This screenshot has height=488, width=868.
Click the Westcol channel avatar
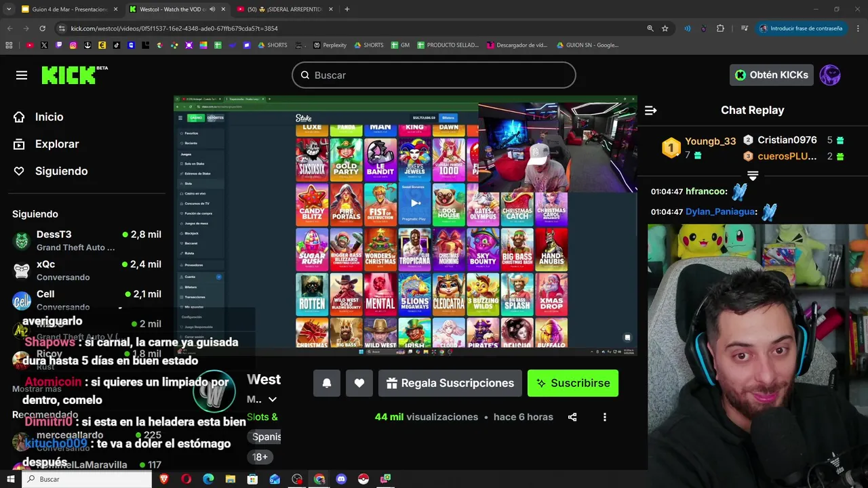click(x=214, y=391)
